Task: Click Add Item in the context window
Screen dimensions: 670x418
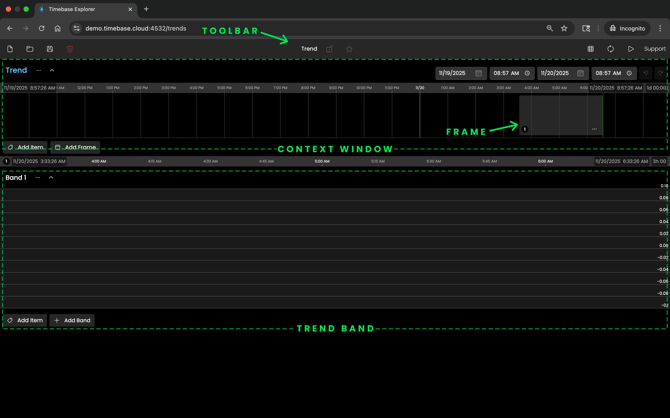Action: tap(25, 147)
